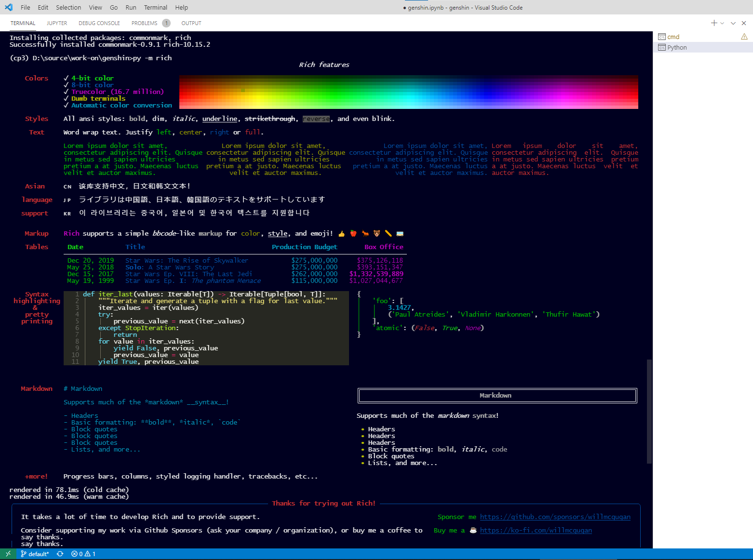Switch to the OUTPUT tab
Viewport: 753px width, 560px height.
click(x=191, y=23)
